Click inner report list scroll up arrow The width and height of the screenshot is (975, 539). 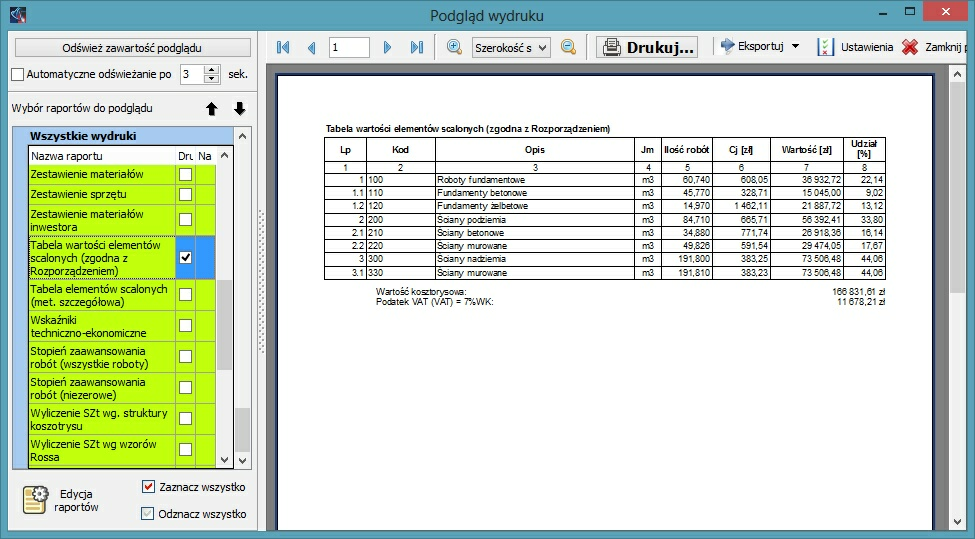(x=224, y=155)
